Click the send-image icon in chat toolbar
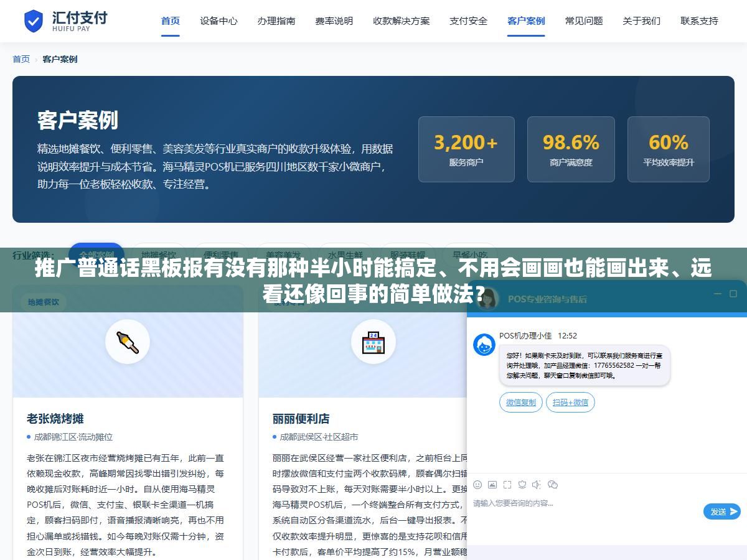This screenshot has height=560, width=747. click(492, 484)
